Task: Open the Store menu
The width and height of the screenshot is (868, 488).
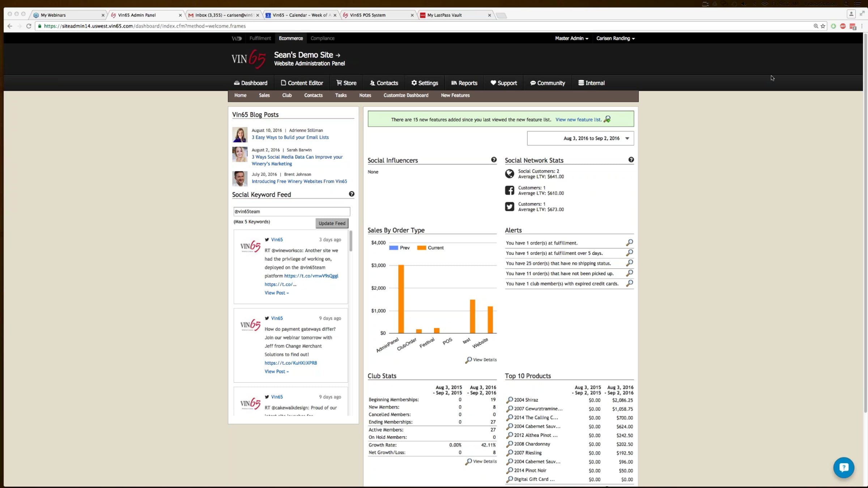Action: (x=346, y=83)
